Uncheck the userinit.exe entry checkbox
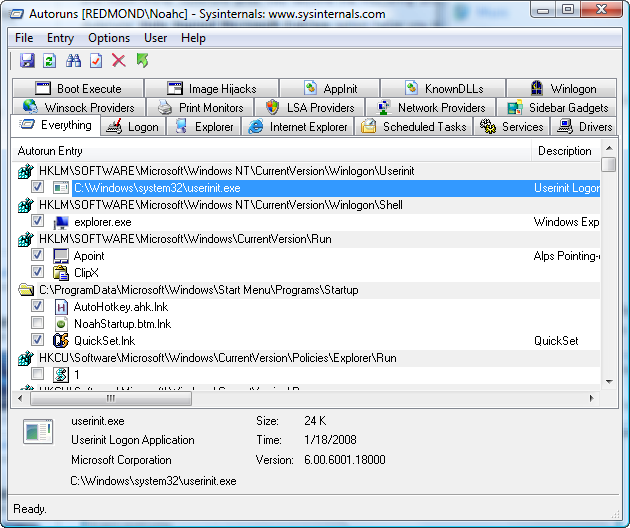This screenshot has height=528, width=630. [x=37, y=187]
